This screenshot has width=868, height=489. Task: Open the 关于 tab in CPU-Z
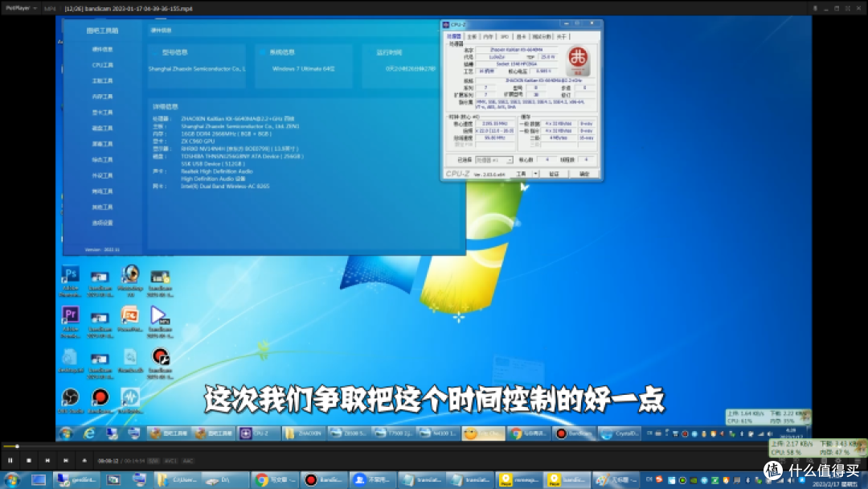pos(562,36)
